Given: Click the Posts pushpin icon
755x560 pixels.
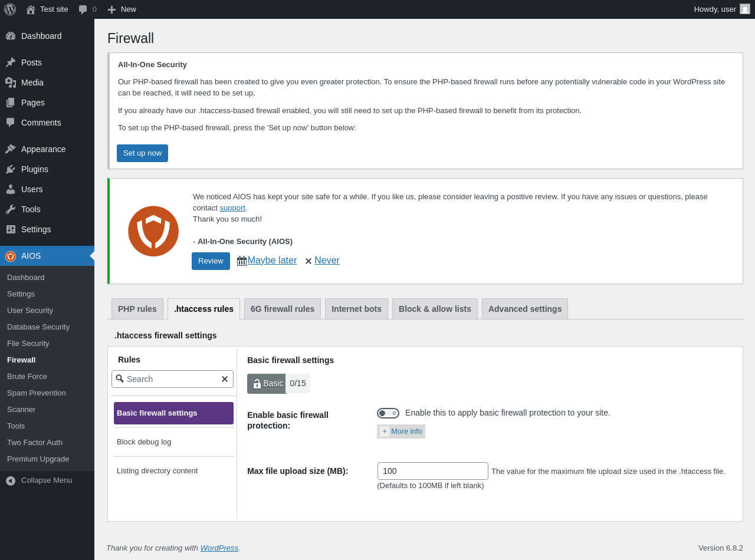Looking at the screenshot, I should 11,62.
